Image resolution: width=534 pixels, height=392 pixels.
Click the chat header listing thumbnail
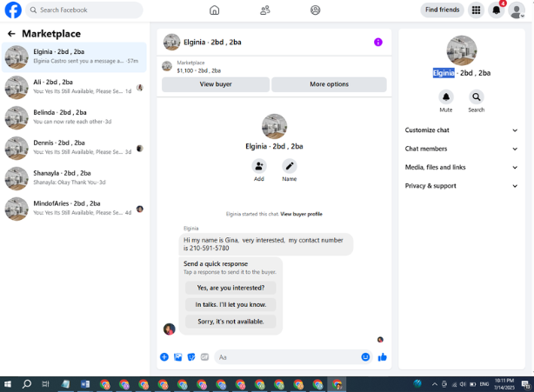tap(171, 43)
